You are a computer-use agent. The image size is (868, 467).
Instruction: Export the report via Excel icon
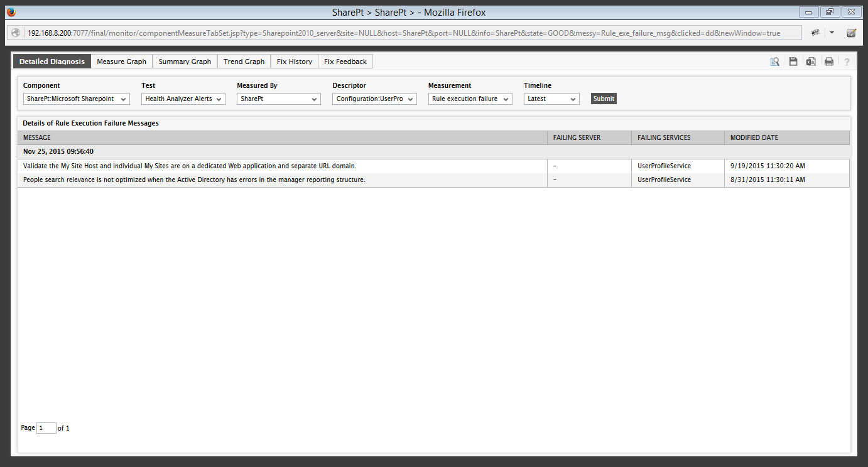coord(811,62)
